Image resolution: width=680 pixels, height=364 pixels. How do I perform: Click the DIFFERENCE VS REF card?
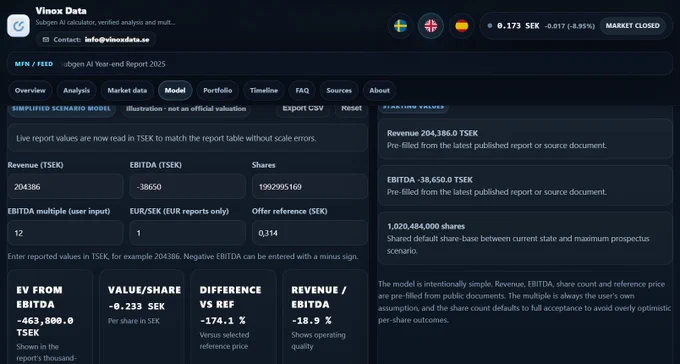233,317
